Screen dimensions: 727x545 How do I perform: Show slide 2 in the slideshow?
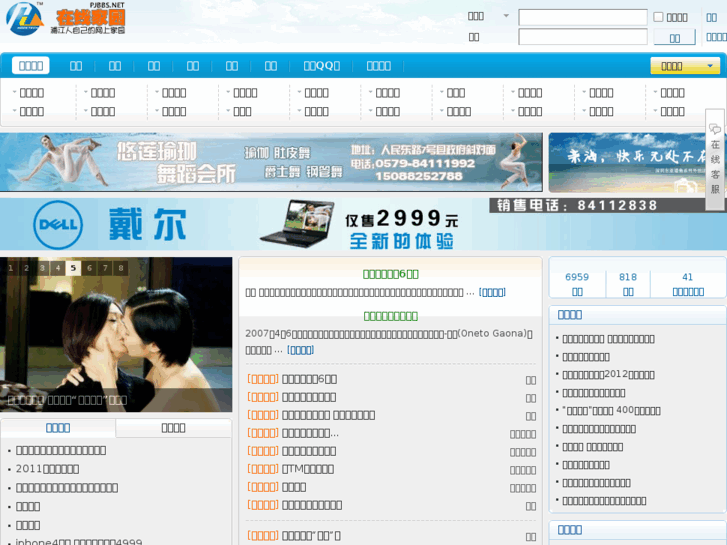tap(26, 268)
